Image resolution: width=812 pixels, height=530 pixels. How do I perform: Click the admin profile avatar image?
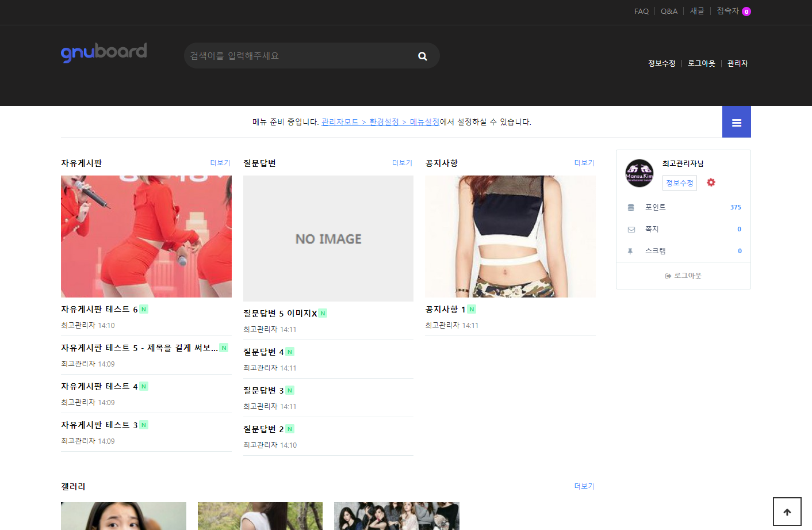[x=639, y=173]
